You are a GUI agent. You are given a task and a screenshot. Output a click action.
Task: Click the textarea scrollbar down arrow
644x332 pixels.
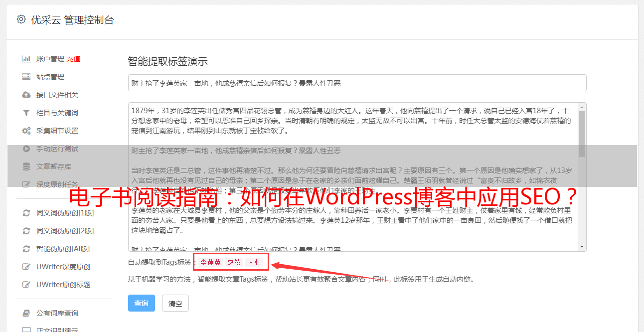582,247
